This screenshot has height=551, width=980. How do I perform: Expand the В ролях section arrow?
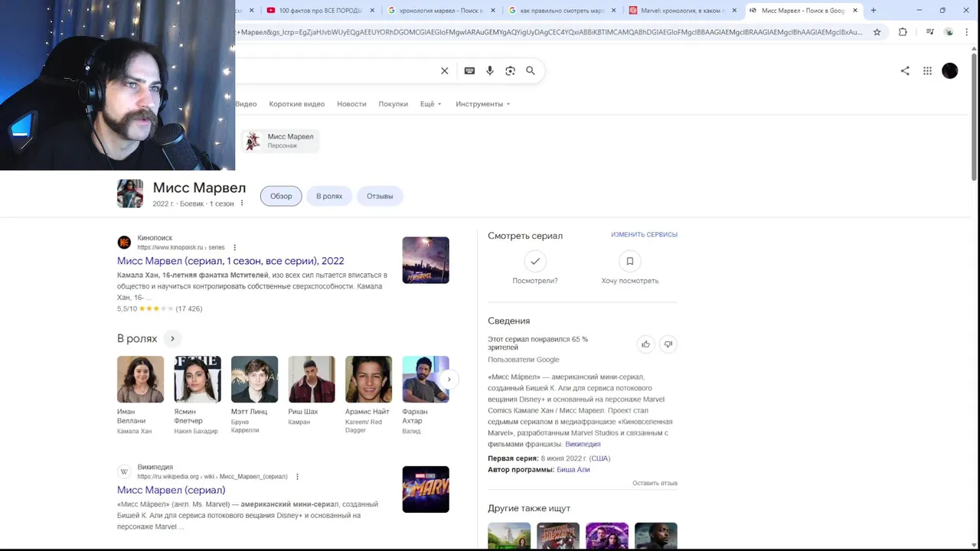point(172,338)
